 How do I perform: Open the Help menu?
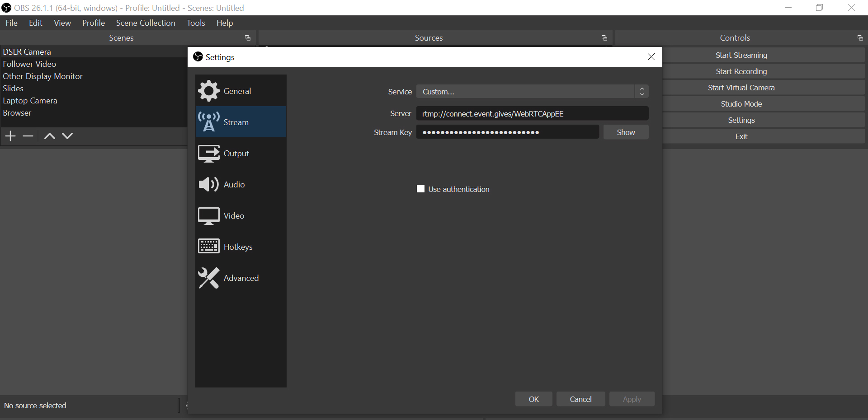click(x=225, y=23)
